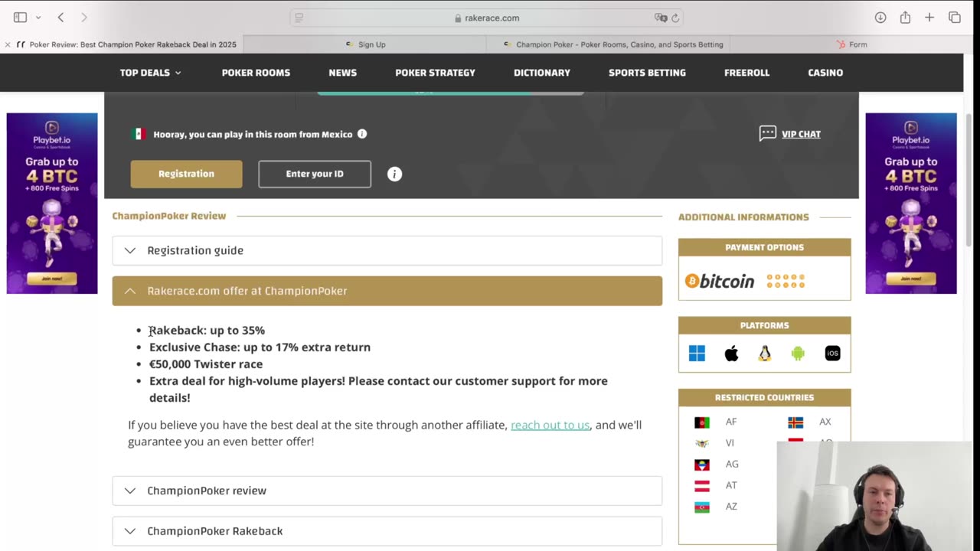The image size is (980, 551).
Task: Go back using the back arrow
Action: 61,18
